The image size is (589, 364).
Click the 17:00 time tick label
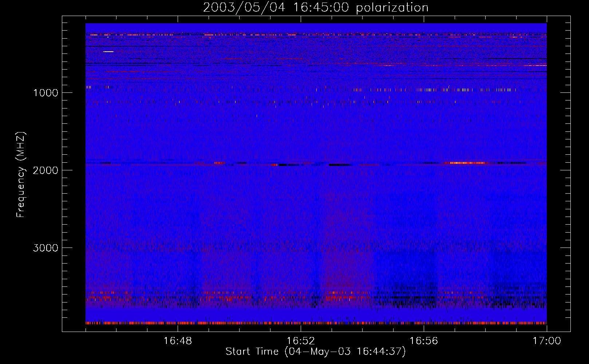[x=547, y=341]
